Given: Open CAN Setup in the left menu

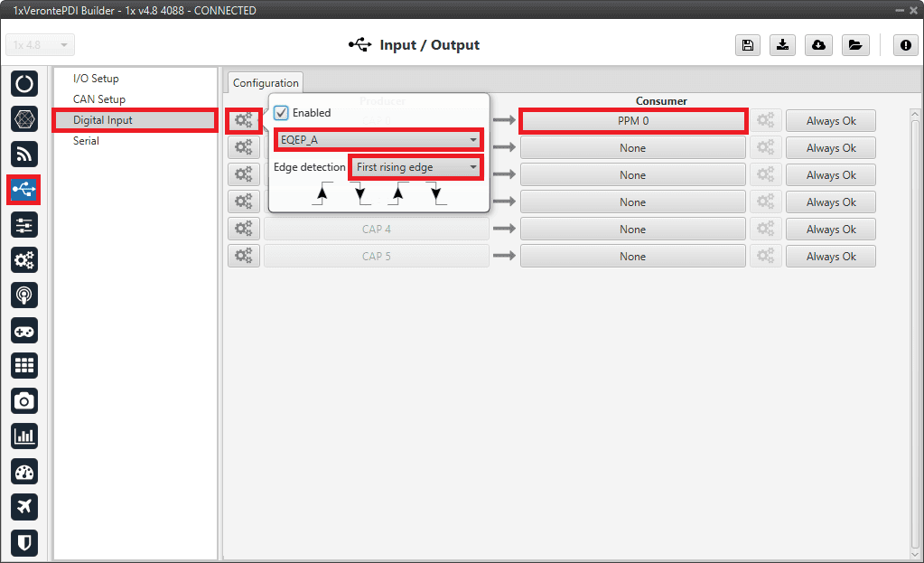Looking at the screenshot, I should point(99,99).
